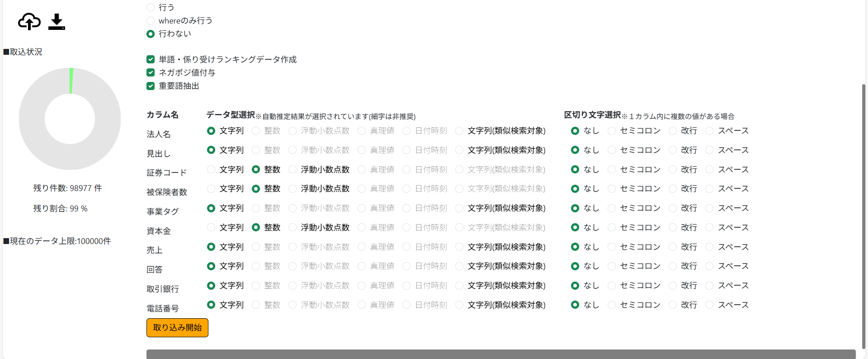Select the 行う radio option
The image size is (868, 359).
coord(151,7)
